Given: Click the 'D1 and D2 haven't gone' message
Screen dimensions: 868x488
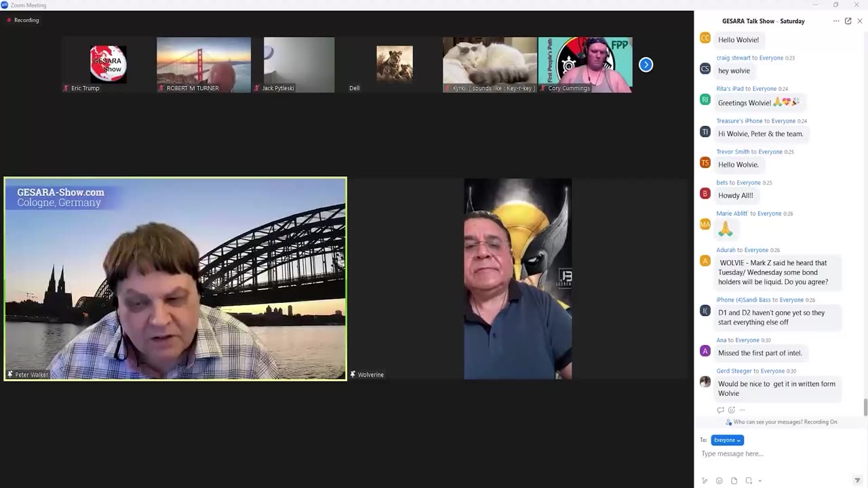Looking at the screenshot, I should coord(777,317).
